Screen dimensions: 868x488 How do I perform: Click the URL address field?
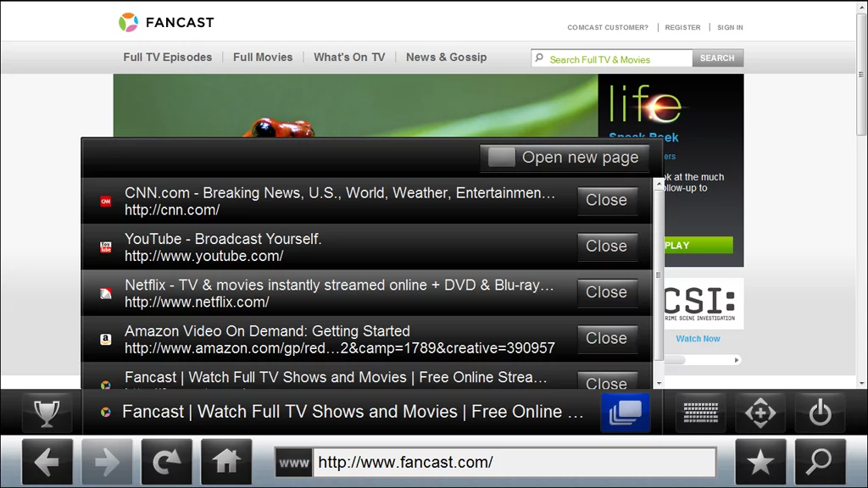pos(515,462)
